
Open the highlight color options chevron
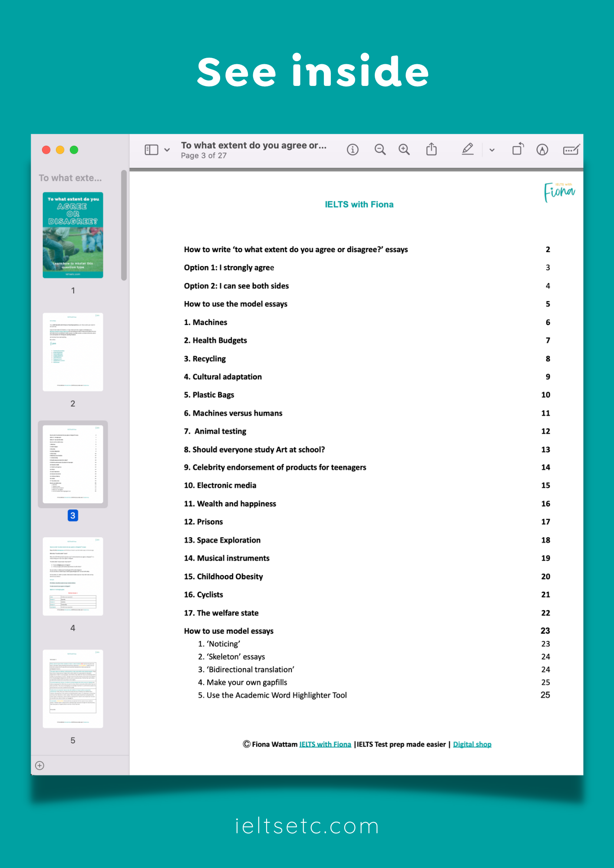[x=492, y=150]
